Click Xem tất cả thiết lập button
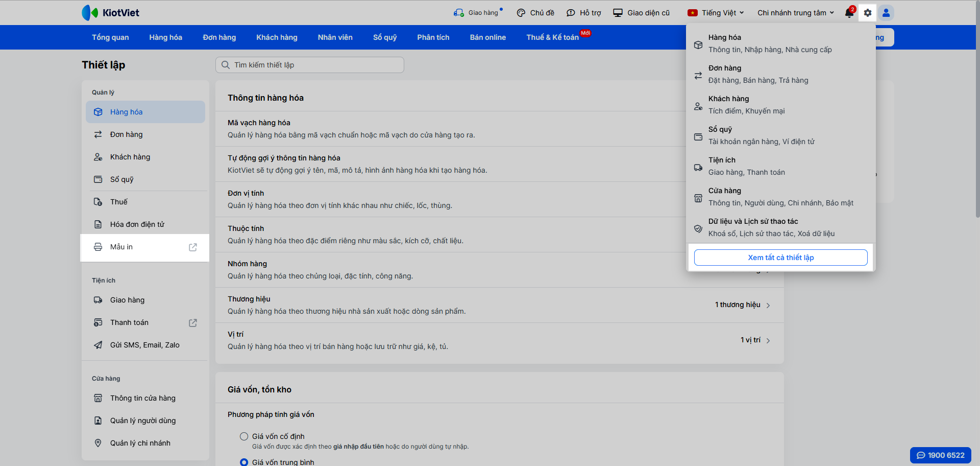The image size is (980, 466). point(781,258)
